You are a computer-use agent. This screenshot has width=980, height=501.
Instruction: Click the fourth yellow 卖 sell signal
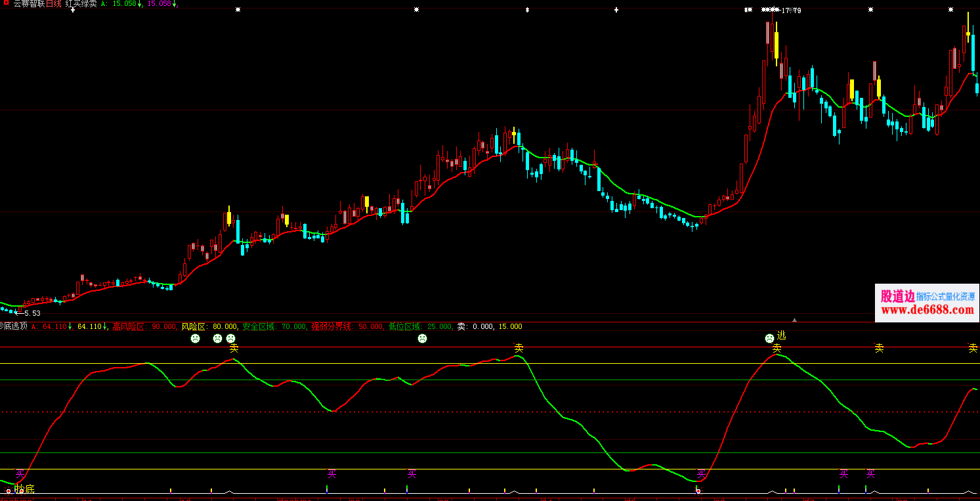coord(879,348)
